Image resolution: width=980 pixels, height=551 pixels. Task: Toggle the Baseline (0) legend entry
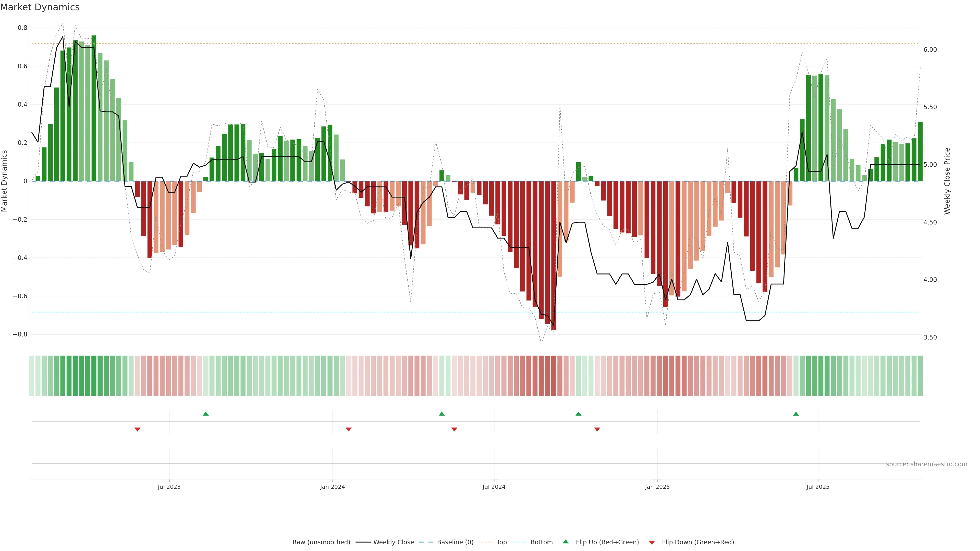(x=455, y=542)
